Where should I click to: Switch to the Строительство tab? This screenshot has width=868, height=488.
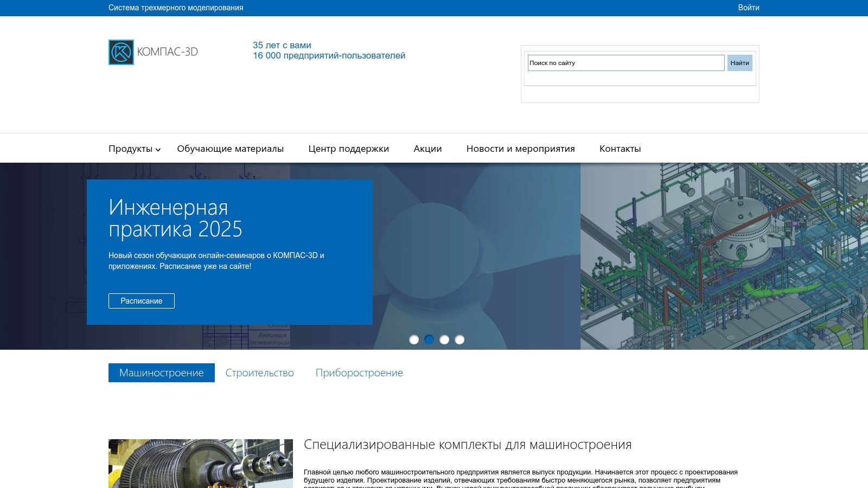click(x=259, y=373)
